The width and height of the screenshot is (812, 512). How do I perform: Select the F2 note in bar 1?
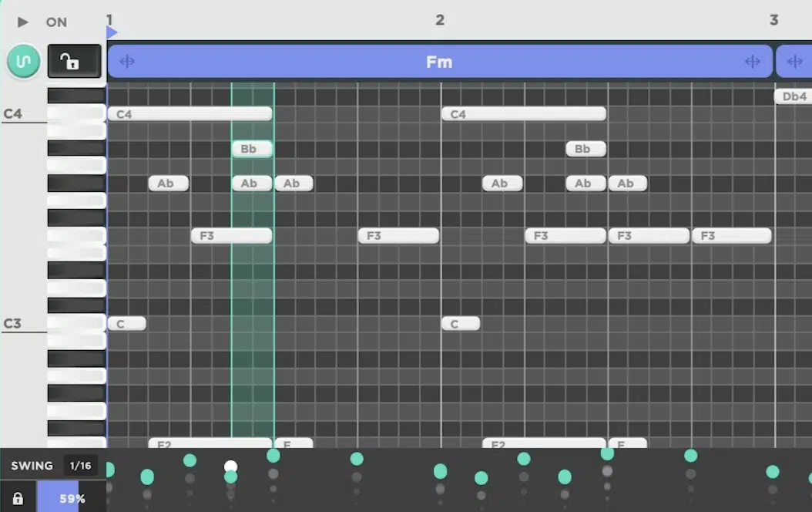[210, 443]
